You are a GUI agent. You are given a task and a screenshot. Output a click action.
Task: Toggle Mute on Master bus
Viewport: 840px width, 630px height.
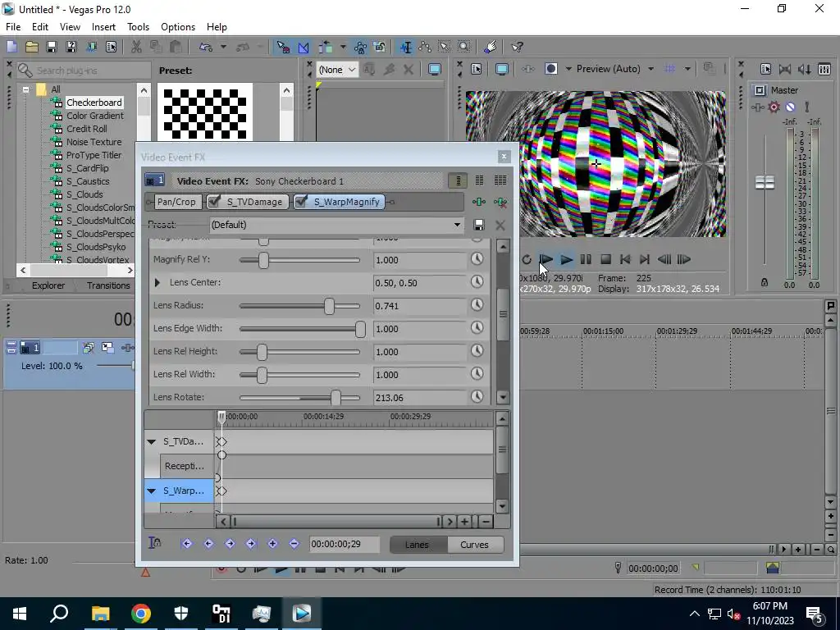coord(790,107)
